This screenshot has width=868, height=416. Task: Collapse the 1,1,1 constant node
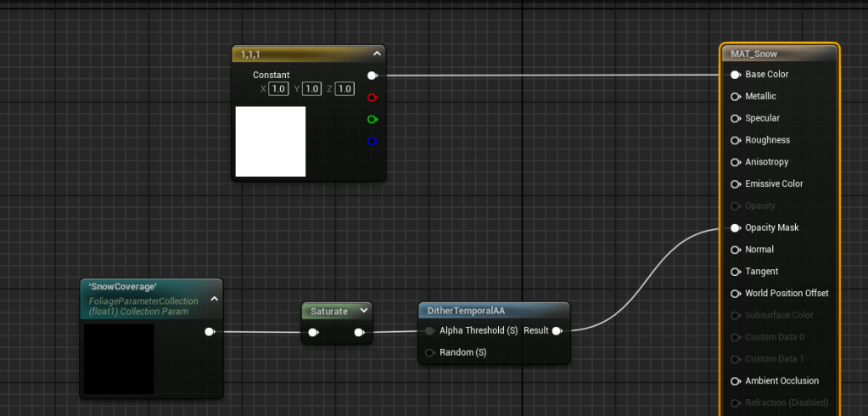(375, 53)
